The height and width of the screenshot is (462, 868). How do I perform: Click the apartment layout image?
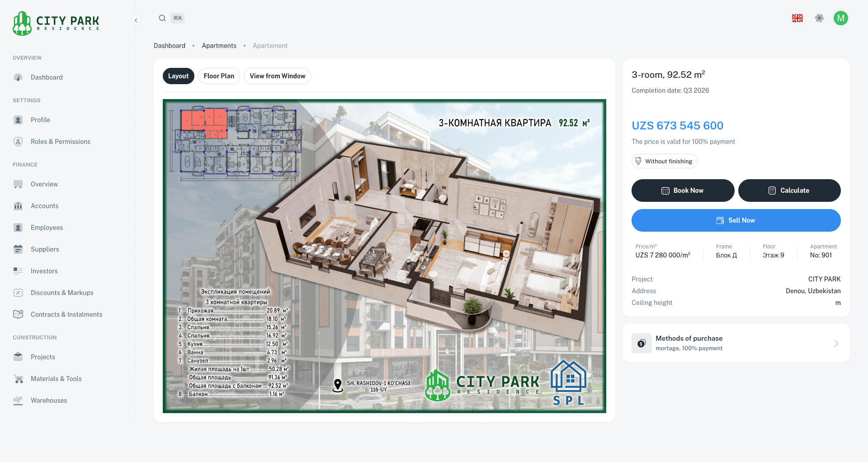coord(384,256)
